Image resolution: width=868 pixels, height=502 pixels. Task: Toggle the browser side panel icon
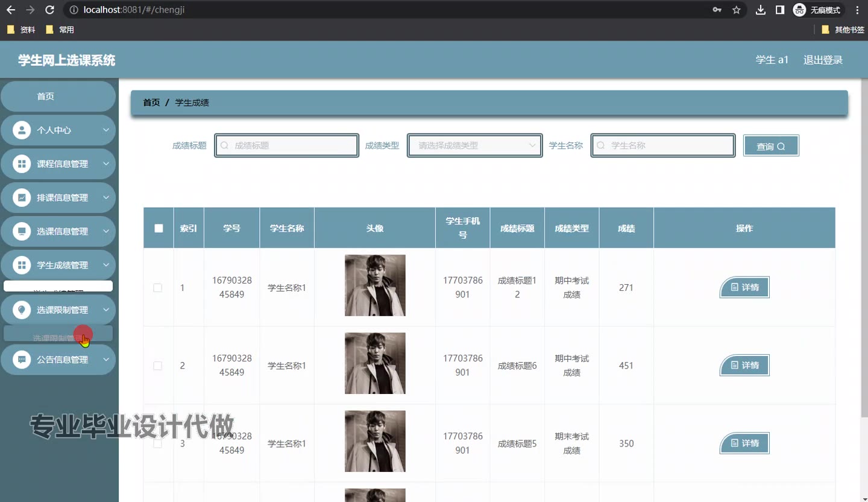point(779,10)
